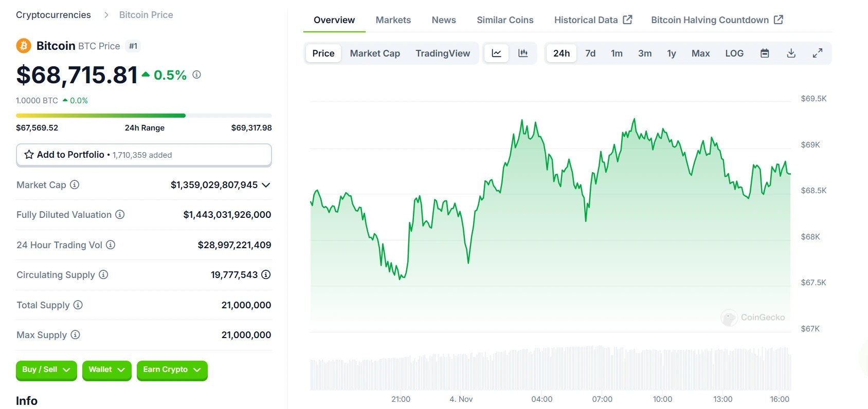This screenshot has width=868, height=409.
Task: Click the $67,569.52 range low value
Action: 37,127
